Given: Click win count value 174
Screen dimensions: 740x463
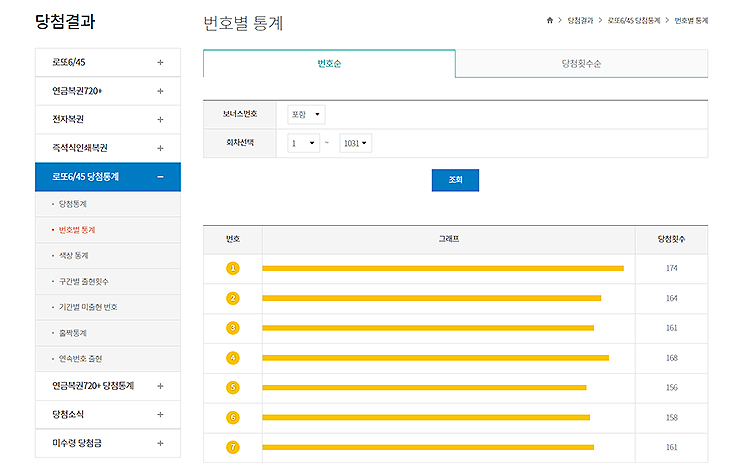Looking at the screenshot, I should click(672, 268).
